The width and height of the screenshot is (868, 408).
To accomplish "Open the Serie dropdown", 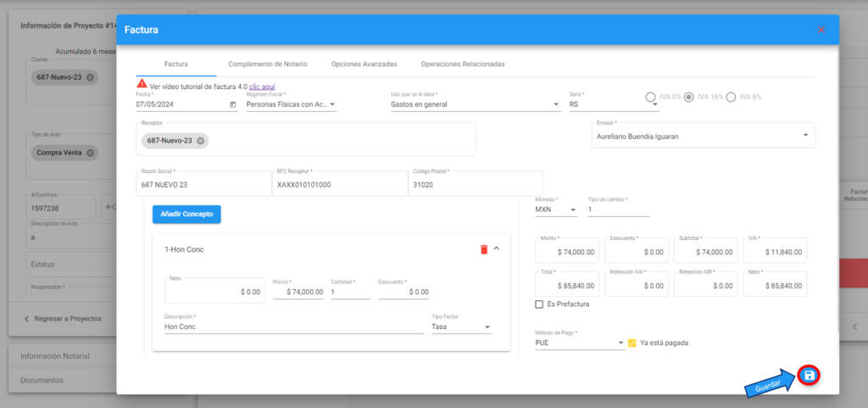I will click(614, 104).
